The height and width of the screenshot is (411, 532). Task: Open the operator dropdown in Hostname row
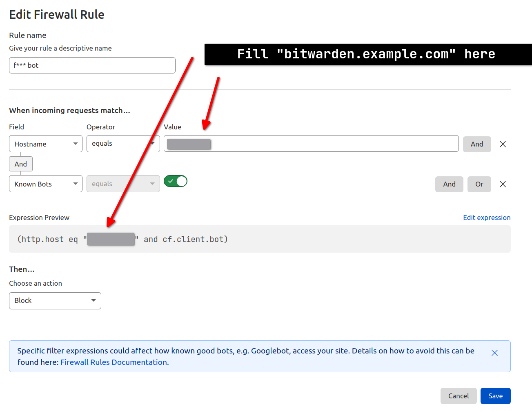[123, 144]
